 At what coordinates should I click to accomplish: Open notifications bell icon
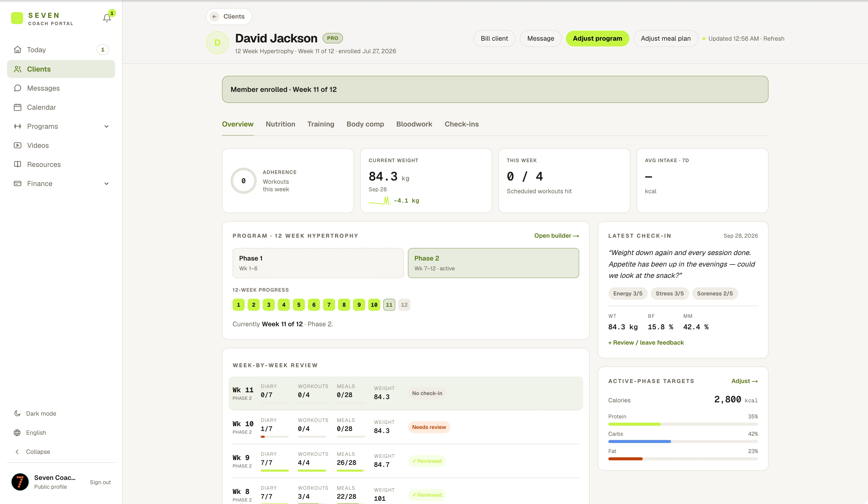tap(107, 18)
